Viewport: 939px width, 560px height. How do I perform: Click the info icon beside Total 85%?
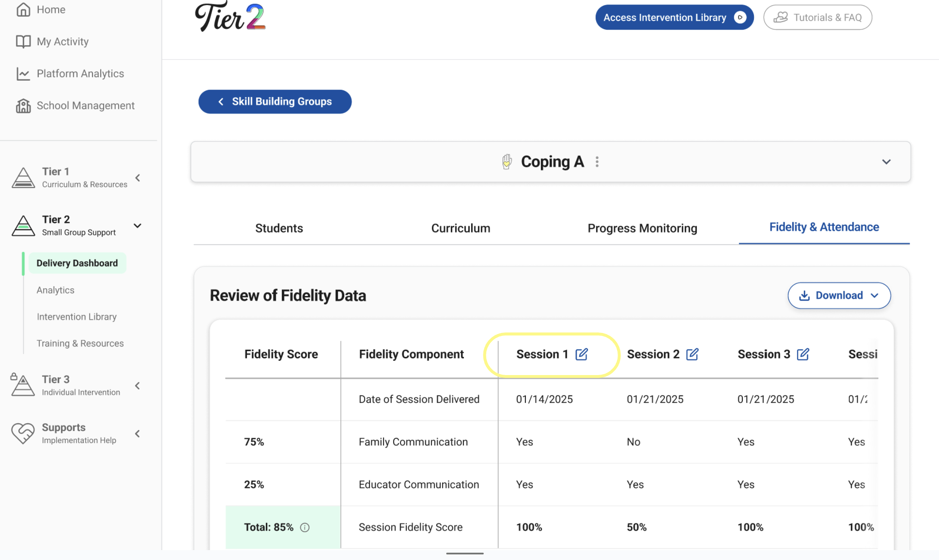point(305,527)
